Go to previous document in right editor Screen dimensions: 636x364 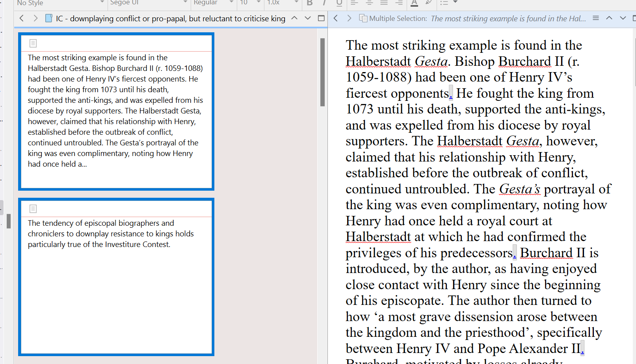pos(609,18)
